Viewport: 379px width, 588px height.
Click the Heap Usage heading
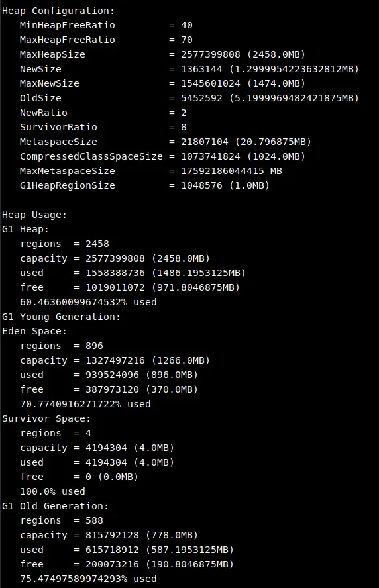(x=34, y=215)
